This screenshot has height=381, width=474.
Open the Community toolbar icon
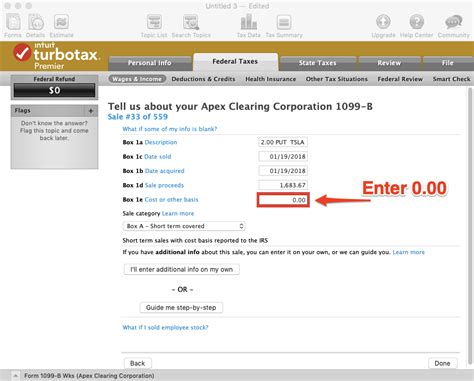click(x=454, y=22)
